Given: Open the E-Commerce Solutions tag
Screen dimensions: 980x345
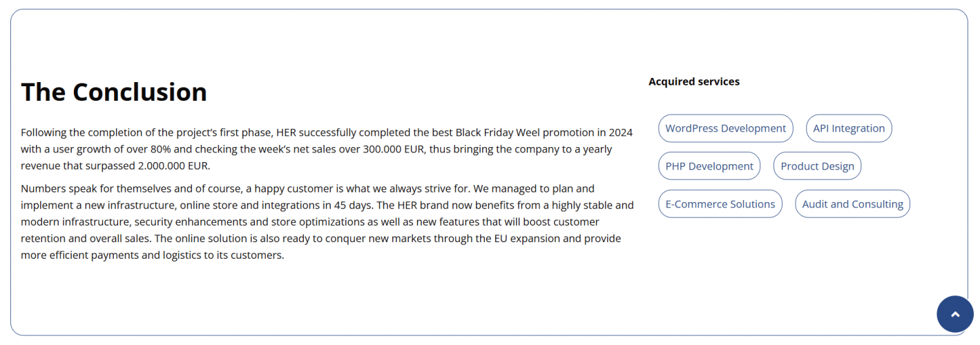Looking at the screenshot, I should [x=720, y=204].
